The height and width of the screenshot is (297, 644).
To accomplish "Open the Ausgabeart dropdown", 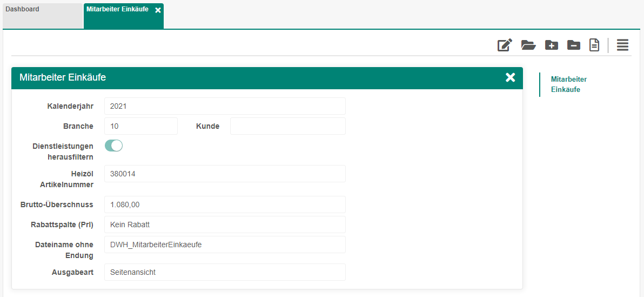I will [224, 272].
